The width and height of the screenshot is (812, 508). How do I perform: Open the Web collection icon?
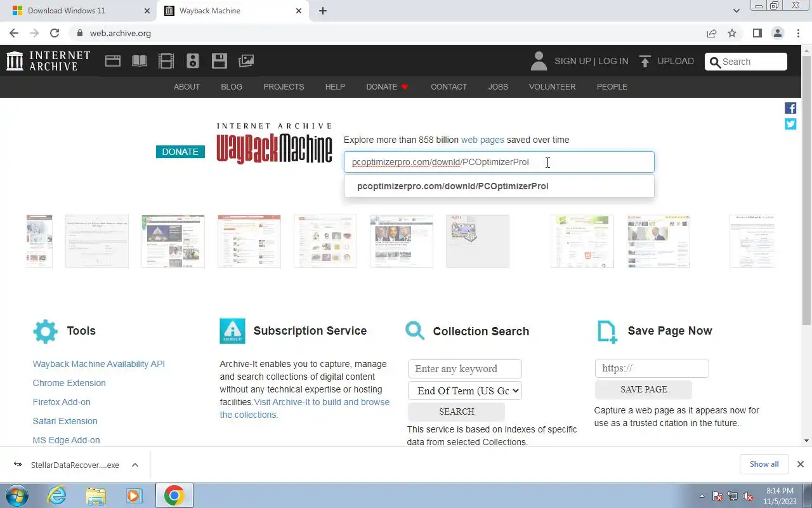pos(113,61)
